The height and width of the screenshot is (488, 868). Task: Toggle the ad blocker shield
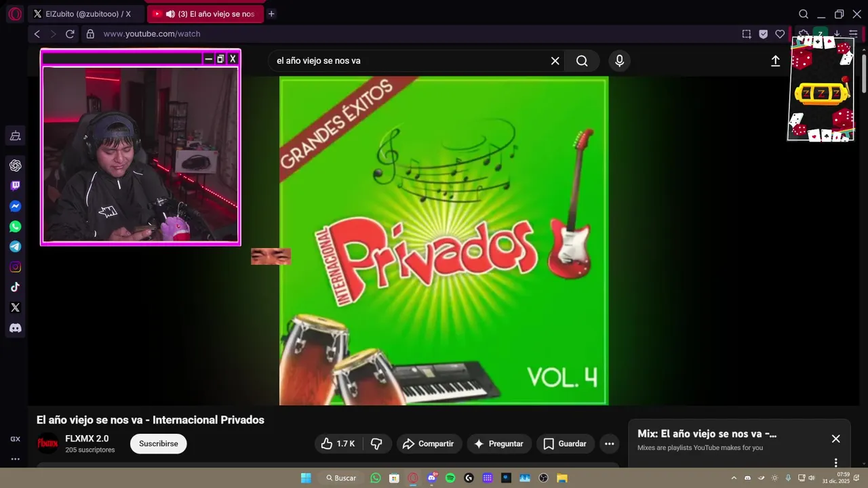click(x=763, y=34)
